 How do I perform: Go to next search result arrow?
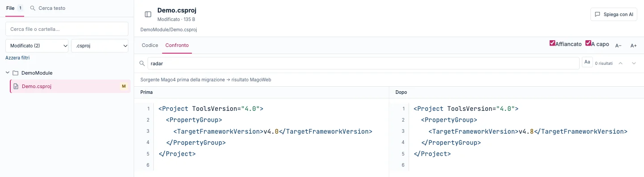(x=634, y=63)
